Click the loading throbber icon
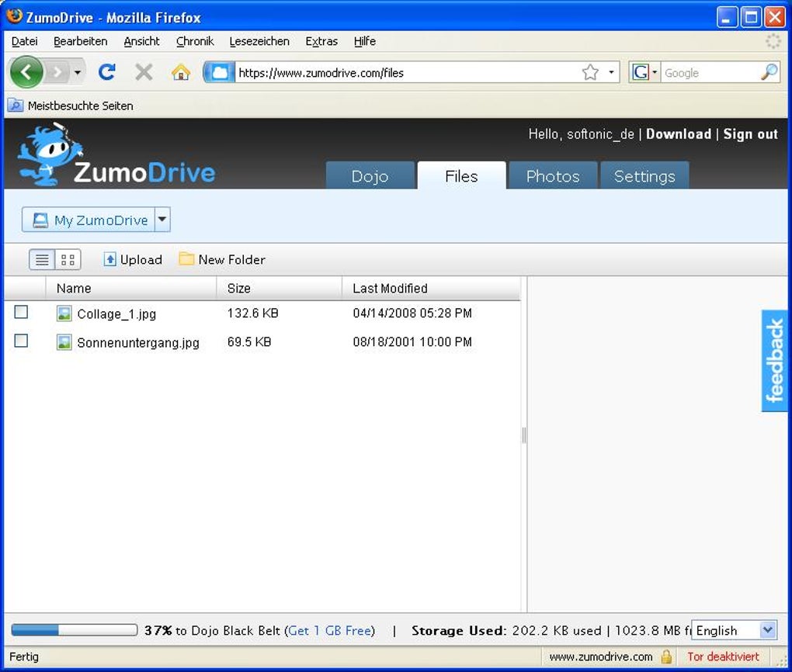 coord(773,41)
